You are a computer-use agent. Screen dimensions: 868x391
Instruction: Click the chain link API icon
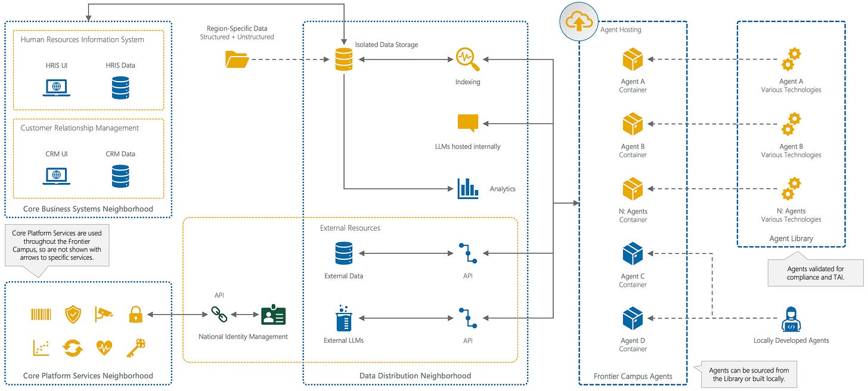[219, 314]
